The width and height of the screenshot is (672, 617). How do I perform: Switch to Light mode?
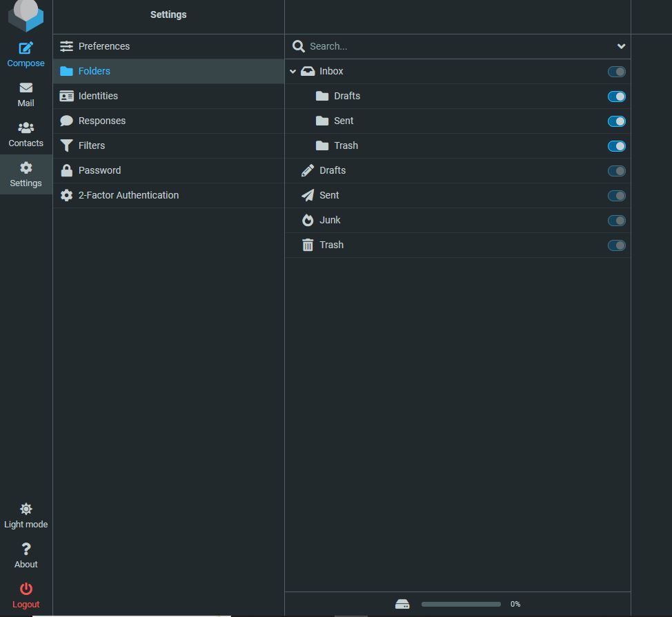click(x=26, y=515)
